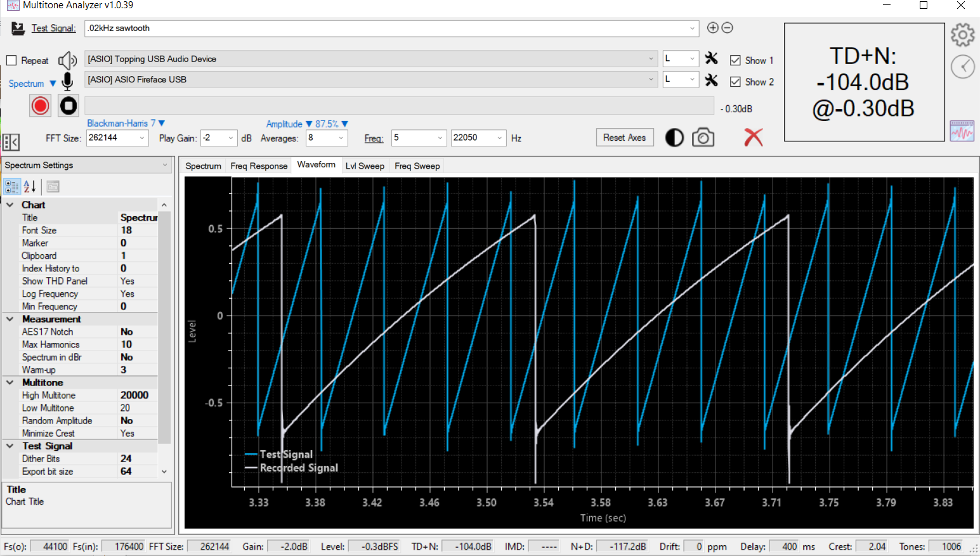Click the TD+N readout panel
The width and height of the screenshot is (980, 556).
(865, 82)
